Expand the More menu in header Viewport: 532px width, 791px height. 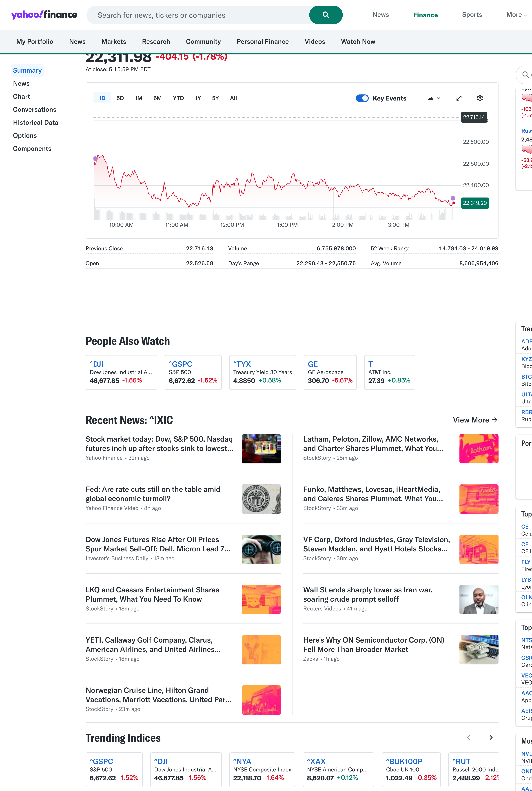click(x=516, y=15)
